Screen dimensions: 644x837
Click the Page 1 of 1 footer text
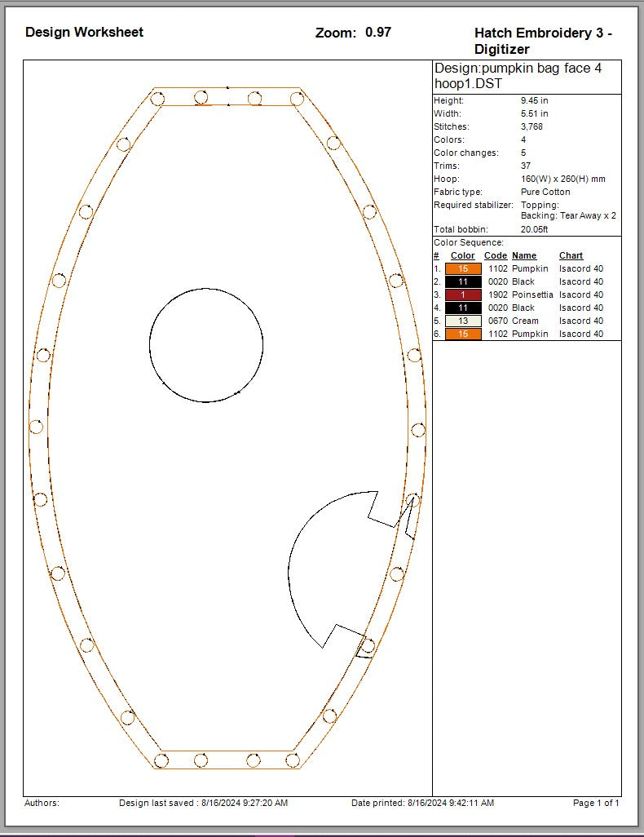click(x=596, y=803)
